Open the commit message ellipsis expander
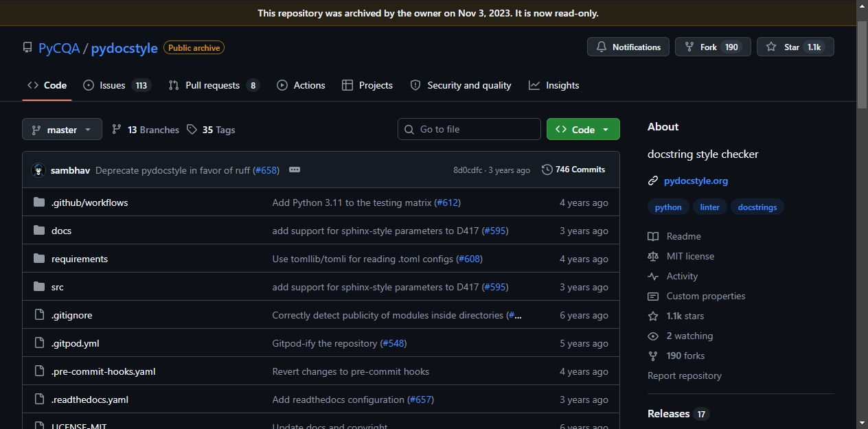The height and width of the screenshot is (429, 868). pos(295,170)
